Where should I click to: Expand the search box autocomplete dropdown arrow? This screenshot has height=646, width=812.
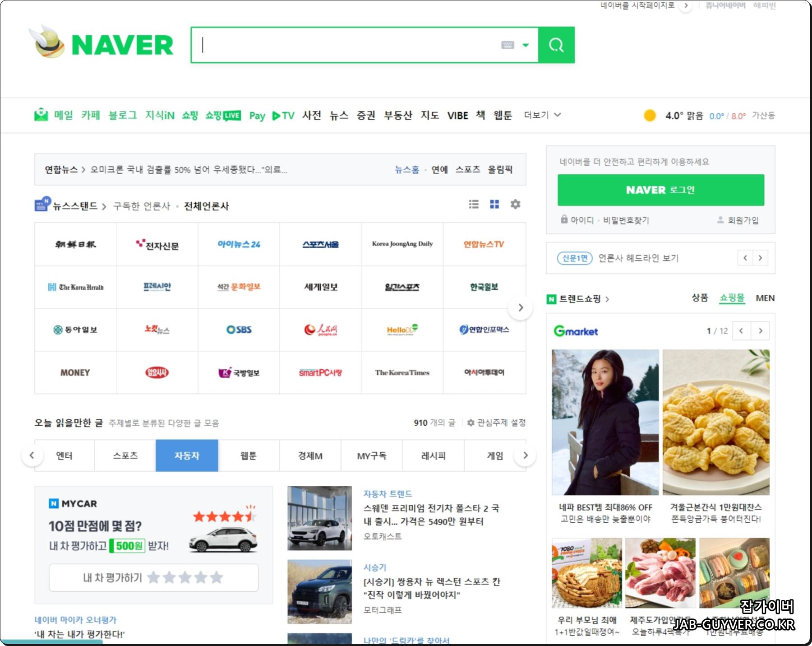tap(526, 45)
